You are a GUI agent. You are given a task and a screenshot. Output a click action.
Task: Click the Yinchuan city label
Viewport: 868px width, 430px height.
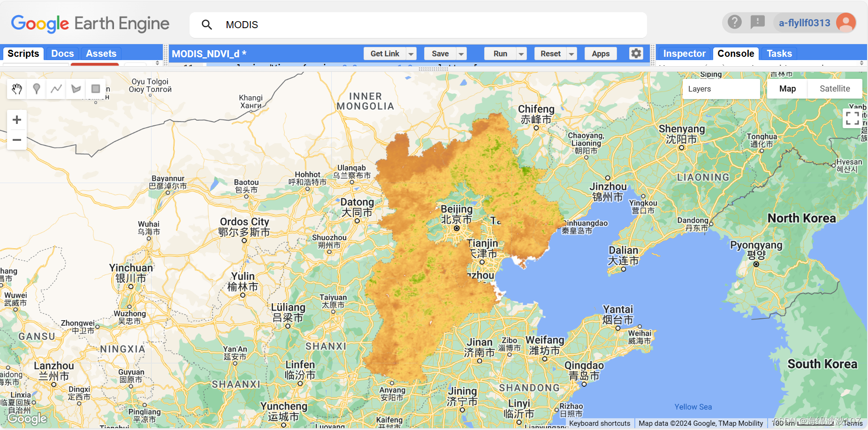tap(131, 273)
